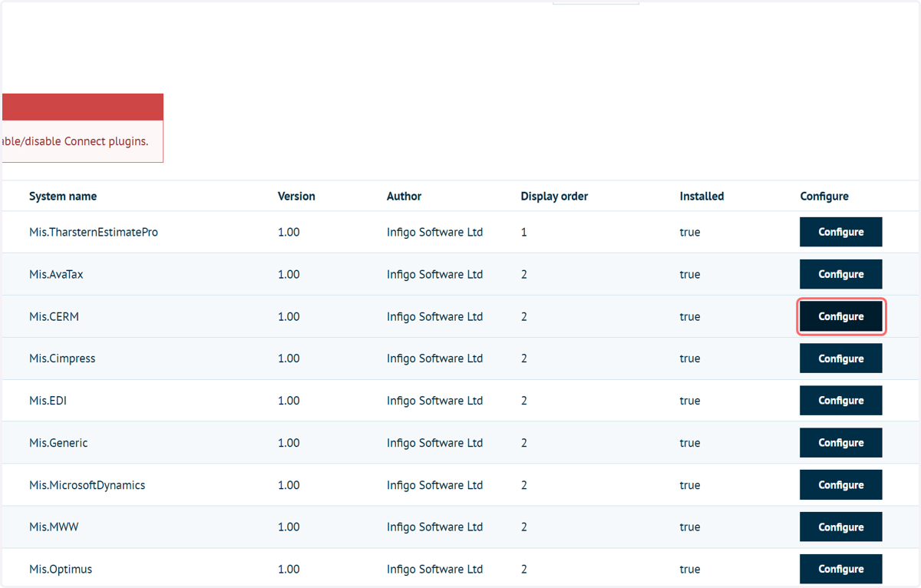Click the Version column header
The width and height of the screenshot is (921, 588).
[x=296, y=197]
